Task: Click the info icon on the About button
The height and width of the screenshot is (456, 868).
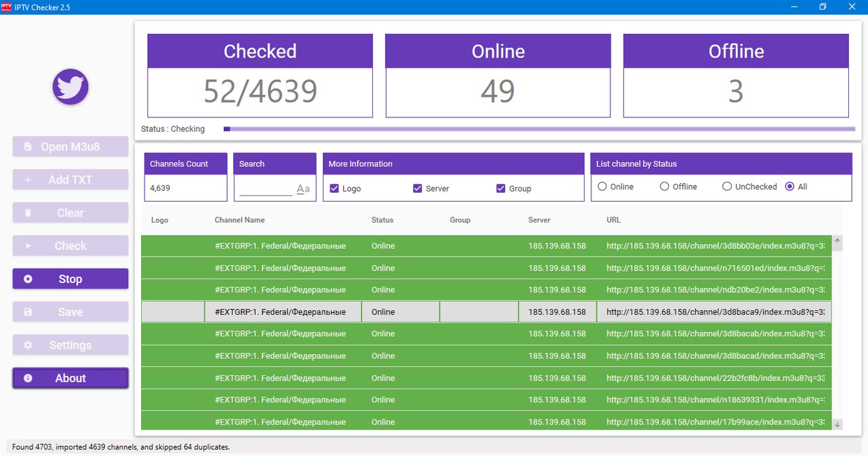Action: pos(28,379)
